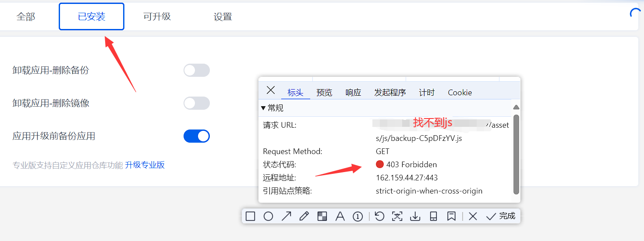The image size is (644, 241).
Task: Pick the arrow drawing tool
Action: click(286, 216)
